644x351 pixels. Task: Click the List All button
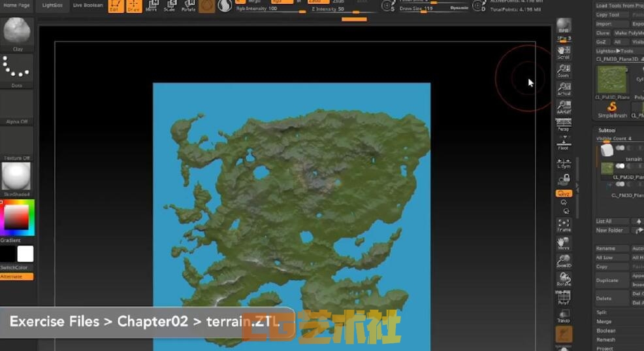(612, 221)
